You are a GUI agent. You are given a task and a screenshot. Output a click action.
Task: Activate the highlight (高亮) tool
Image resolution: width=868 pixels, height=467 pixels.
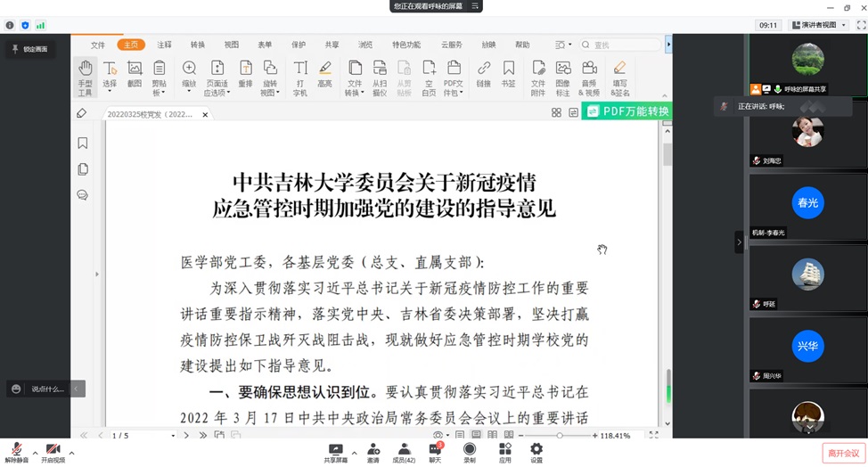[325, 77]
